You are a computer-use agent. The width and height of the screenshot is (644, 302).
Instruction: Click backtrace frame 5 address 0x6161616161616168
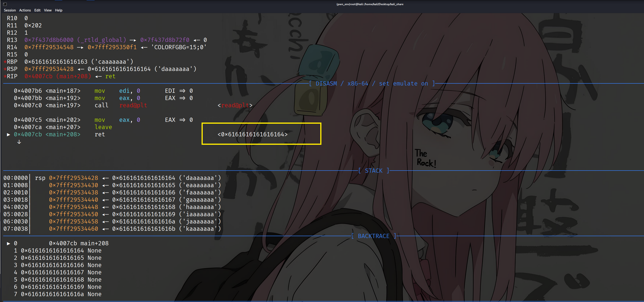[x=52, y=280]
